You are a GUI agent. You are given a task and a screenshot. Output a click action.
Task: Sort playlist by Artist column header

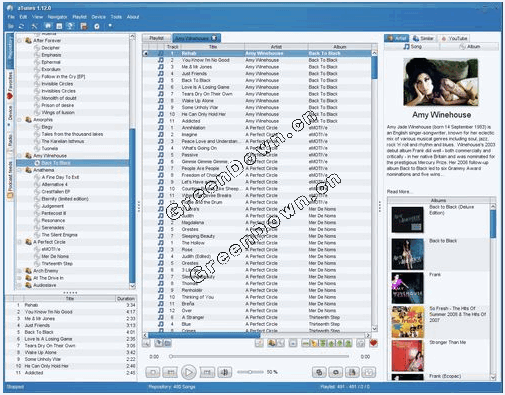pos(276,47)
